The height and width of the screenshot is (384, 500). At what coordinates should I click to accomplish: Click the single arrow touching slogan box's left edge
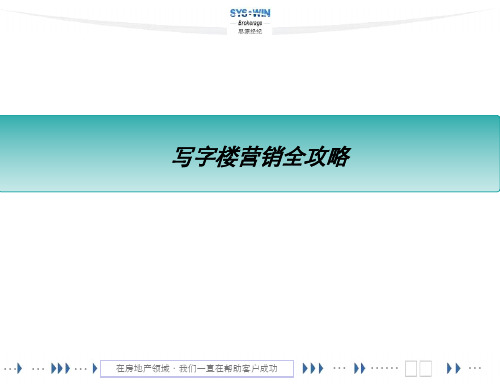click(x=95, y=368)
